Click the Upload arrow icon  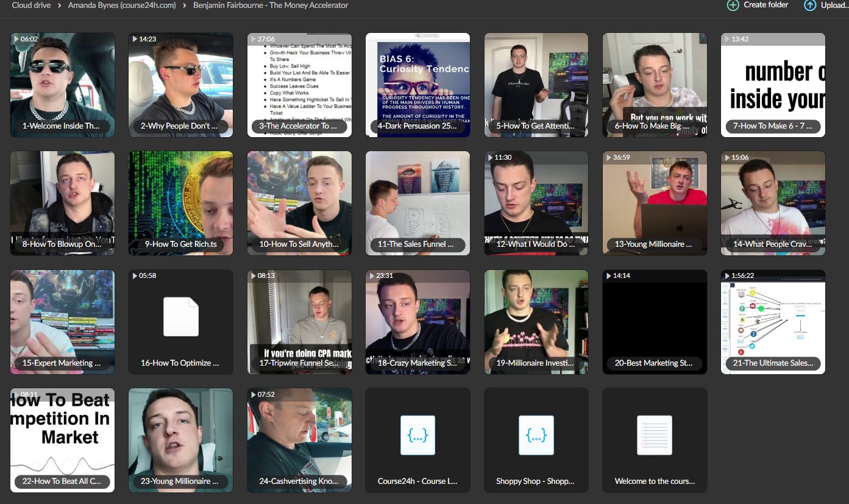[x=810, y=5]
